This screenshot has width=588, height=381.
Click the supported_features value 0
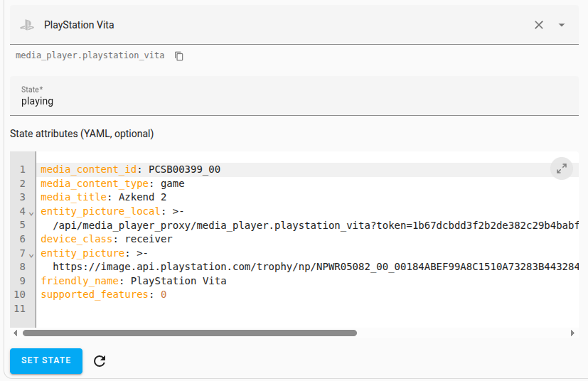click(164, 294)
